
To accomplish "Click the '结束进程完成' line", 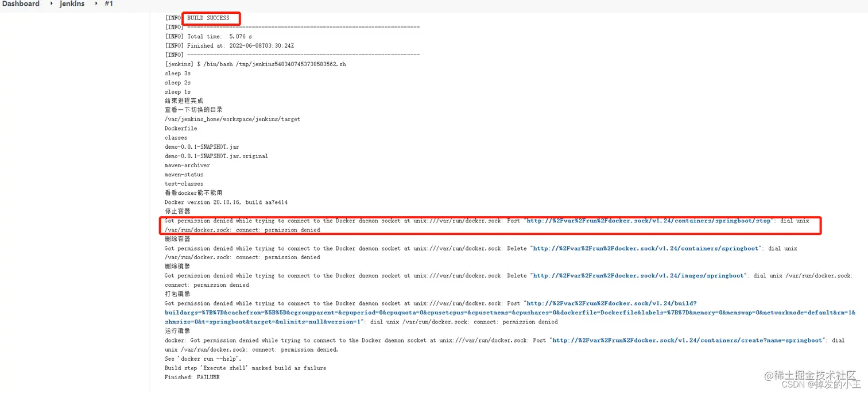I will [x=184, y=101].
